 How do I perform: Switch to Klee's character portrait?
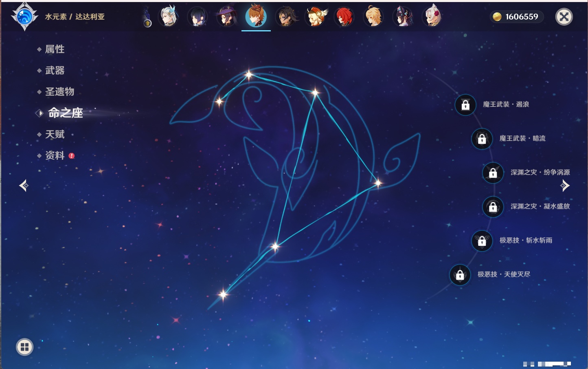(x=315, y=17)
